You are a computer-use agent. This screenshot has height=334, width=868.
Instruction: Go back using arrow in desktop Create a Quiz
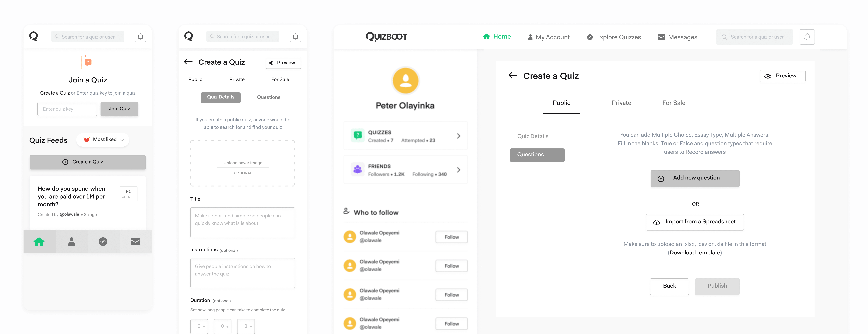(513, 76)
